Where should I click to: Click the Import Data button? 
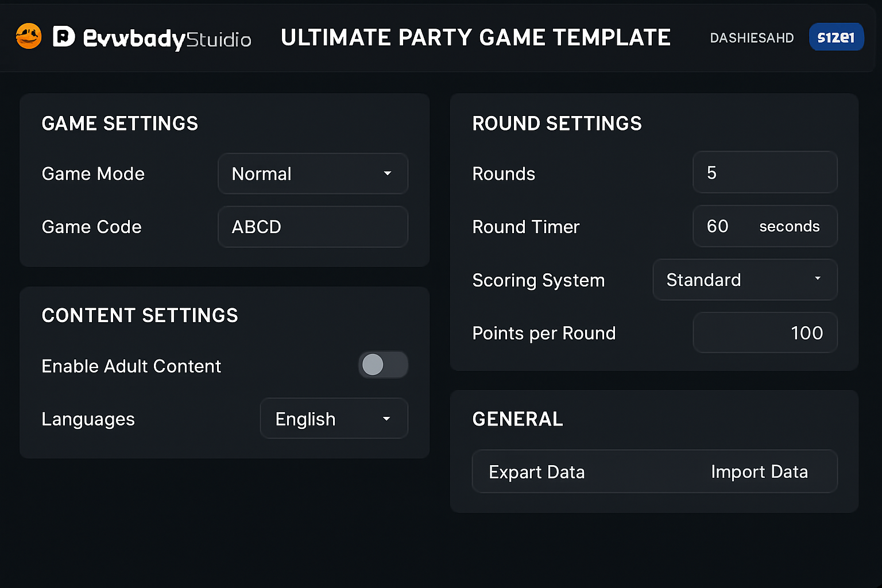click(x=759, y=472)
